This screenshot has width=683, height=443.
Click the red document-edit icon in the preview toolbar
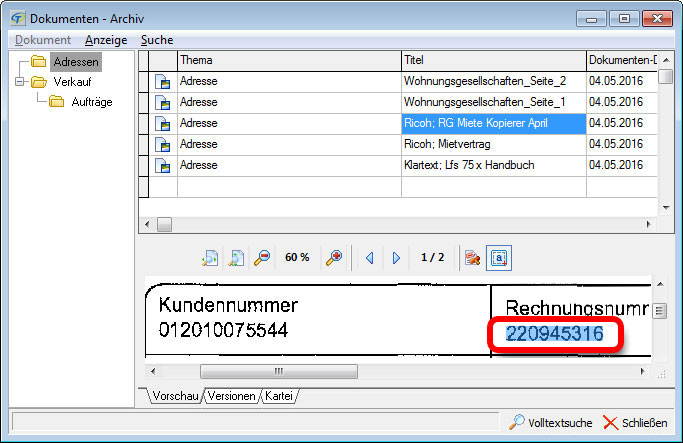point(473,257)
